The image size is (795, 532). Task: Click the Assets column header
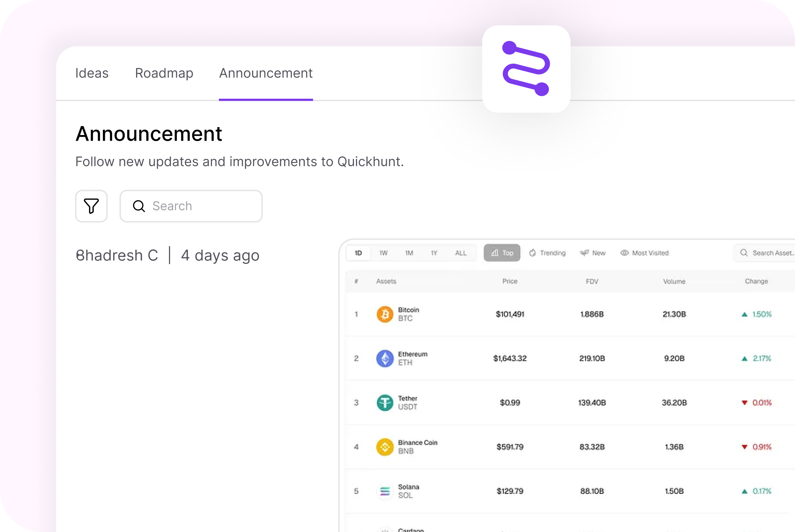click(386, 281)
